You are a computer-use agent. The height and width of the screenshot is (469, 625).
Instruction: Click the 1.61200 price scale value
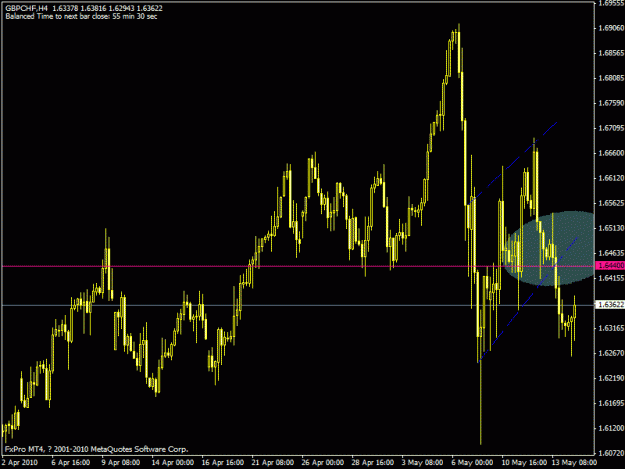coord(611,428)
